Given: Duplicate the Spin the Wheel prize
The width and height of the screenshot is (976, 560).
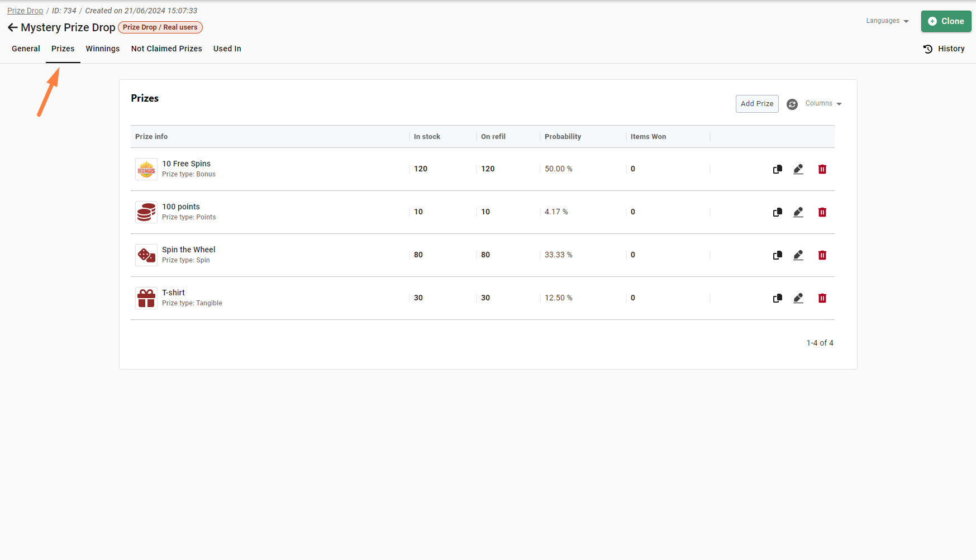Looking at the screenshot, I should [x=777, y=255].
